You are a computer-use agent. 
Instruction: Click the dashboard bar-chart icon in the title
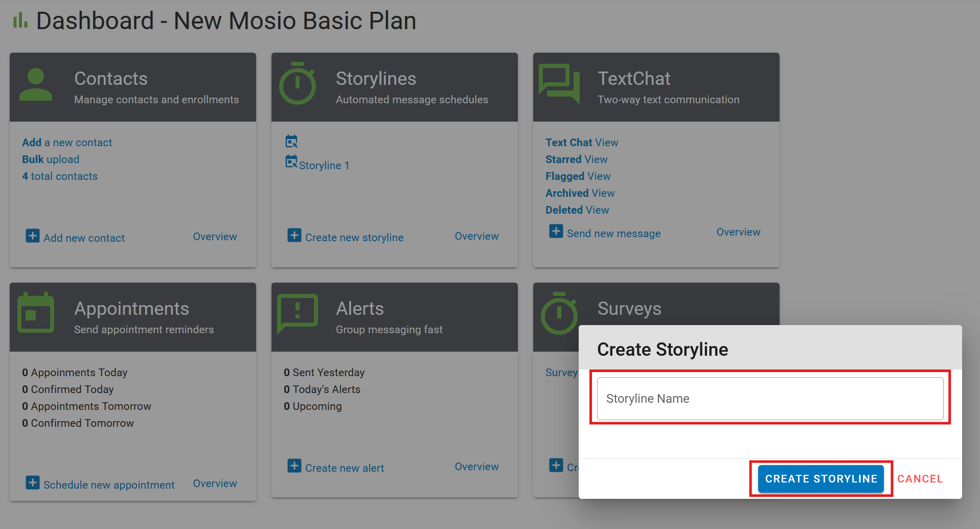tap(20, 20)
